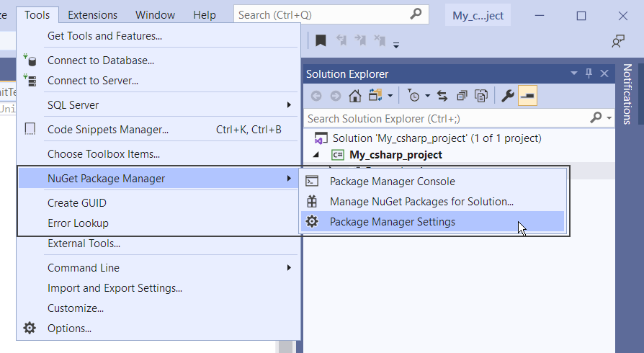Click Sync with Active Document icon

(x=442, y=96)
